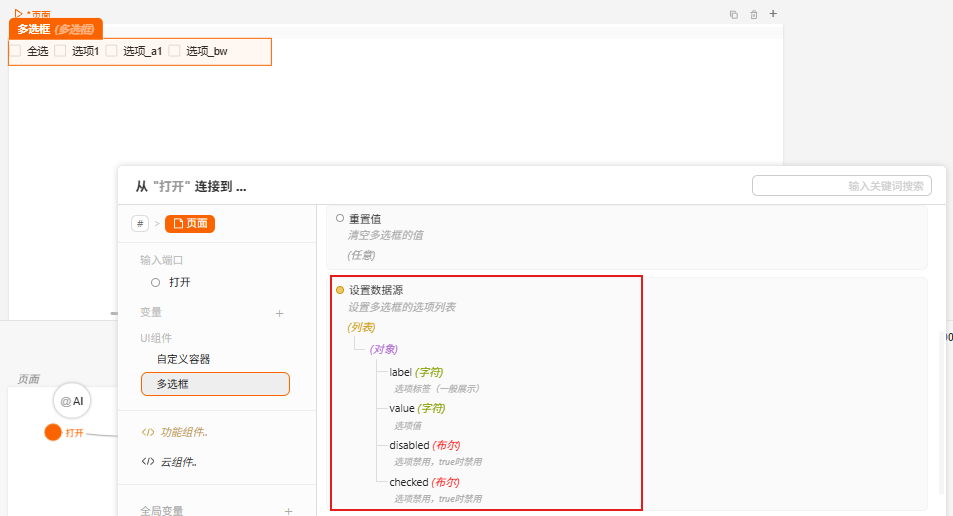Check the 选项_bw checkbox
The height and width of the screenshot is (516, 953).
[x=174, y=51]
